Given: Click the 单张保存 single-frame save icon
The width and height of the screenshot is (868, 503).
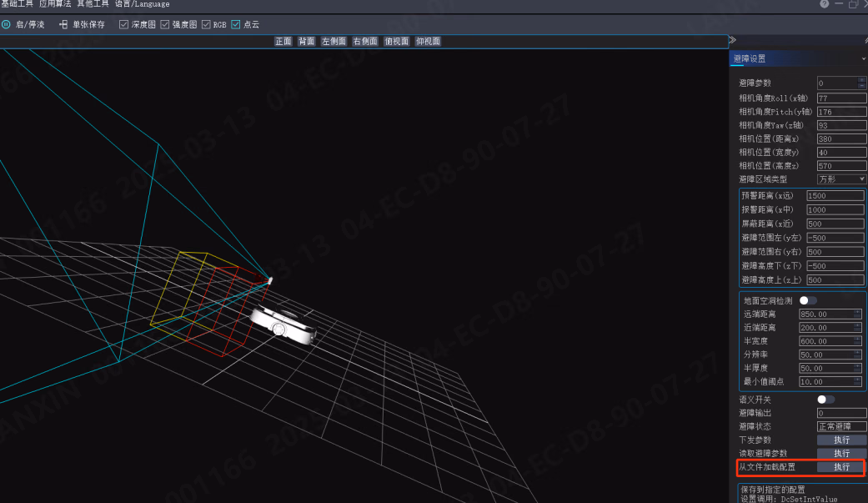Looking at the screenshot, I should (x=63, y=24).
